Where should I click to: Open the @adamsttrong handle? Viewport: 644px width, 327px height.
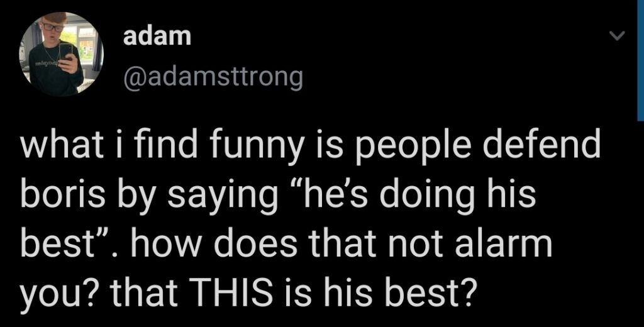[x=213, y=77]
